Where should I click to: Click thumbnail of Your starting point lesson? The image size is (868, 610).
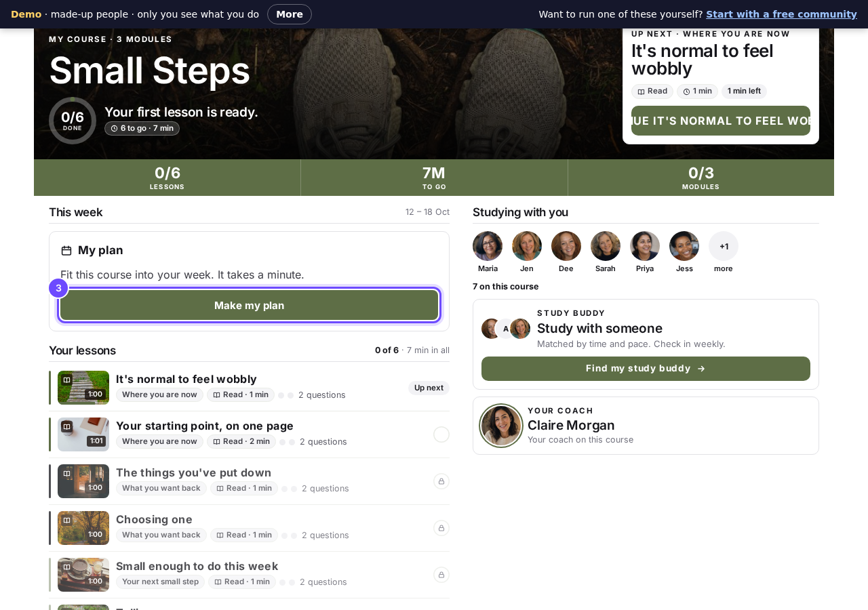point(83,434)
